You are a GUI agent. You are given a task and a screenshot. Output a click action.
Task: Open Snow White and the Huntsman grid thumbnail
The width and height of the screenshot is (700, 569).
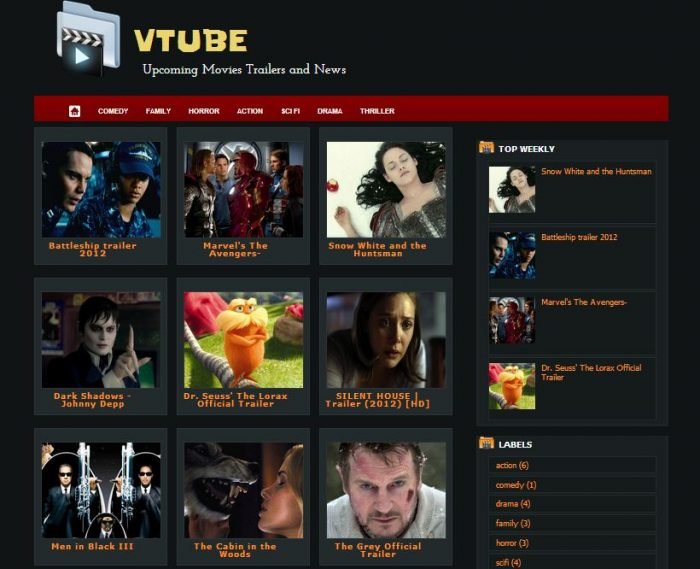[x=386, y=189]
